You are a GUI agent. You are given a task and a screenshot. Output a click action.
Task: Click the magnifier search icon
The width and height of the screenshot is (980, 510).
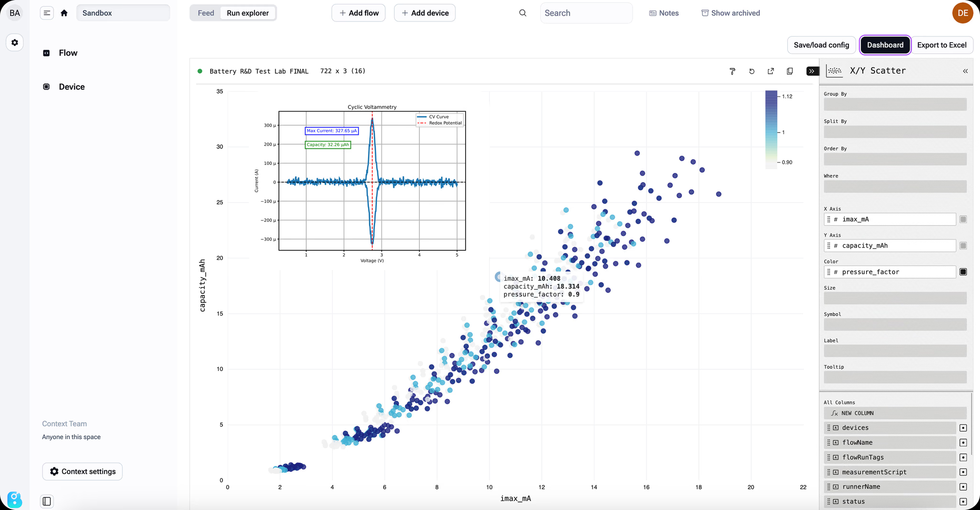click(x=523, y=13)
